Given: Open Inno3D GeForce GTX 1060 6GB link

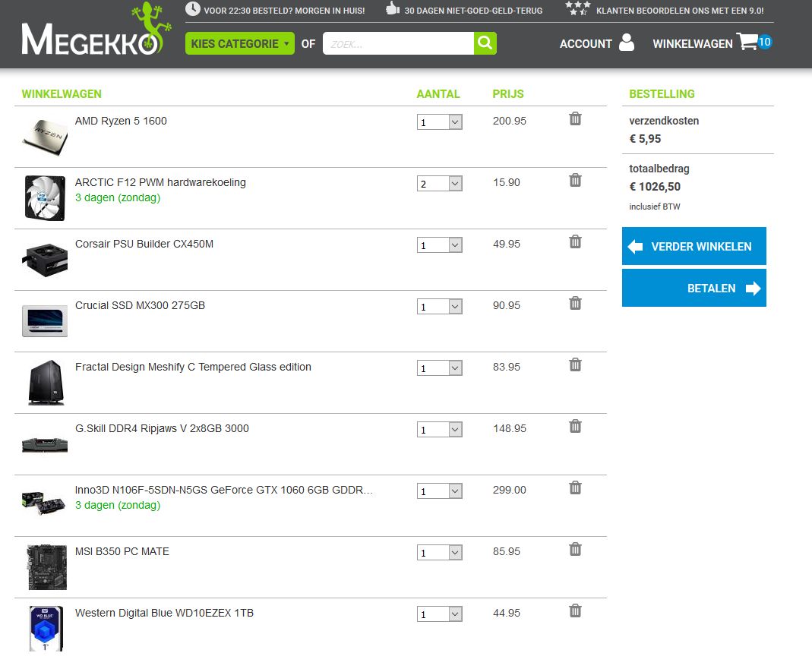Looking at the screenshot, I should coord(224,490).
